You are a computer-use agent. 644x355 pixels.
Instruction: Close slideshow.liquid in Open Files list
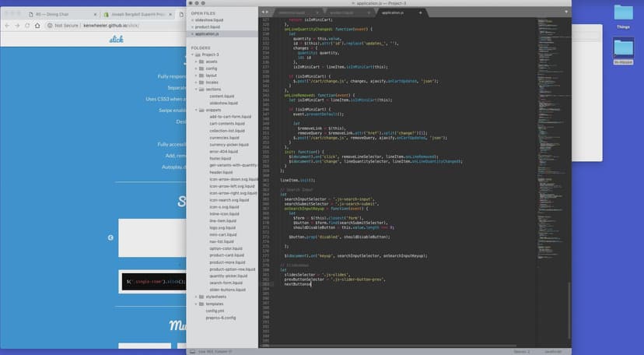coord(193,20)
